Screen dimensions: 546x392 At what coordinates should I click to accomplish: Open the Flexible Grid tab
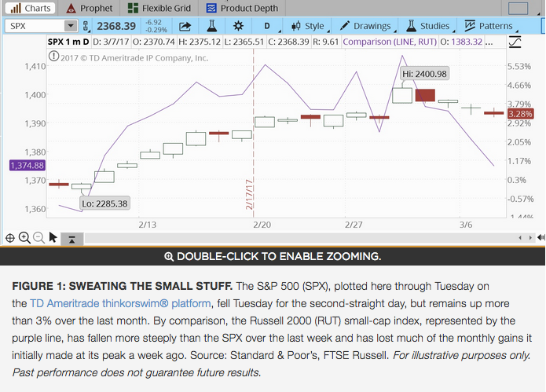[159, 8]
